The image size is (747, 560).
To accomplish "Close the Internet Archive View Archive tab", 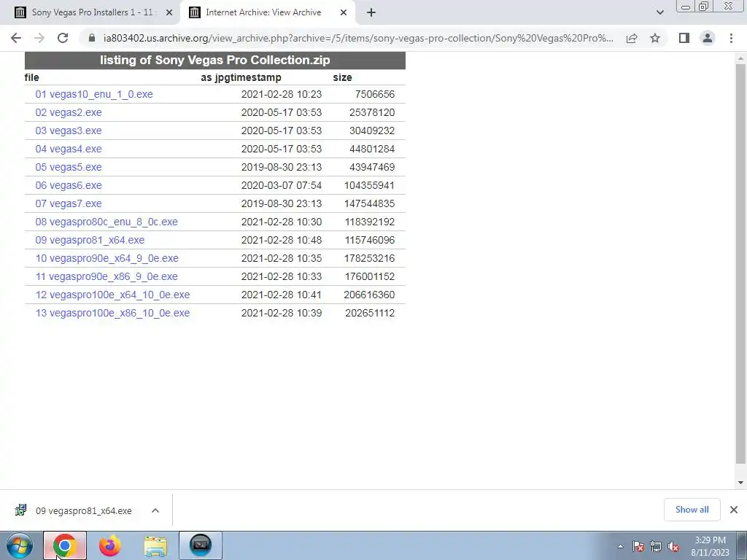I will [344, 12].
